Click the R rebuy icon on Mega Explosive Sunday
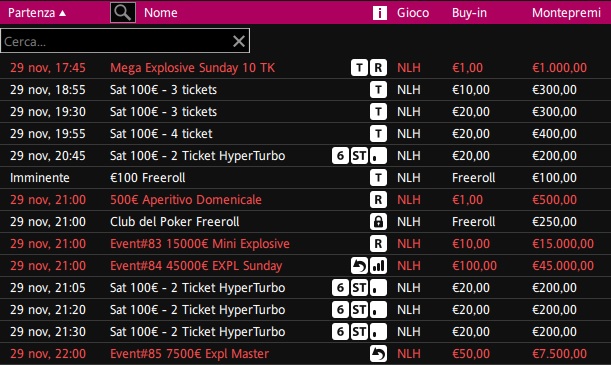This screenshot has height=365, width=611. coord(378,67)
